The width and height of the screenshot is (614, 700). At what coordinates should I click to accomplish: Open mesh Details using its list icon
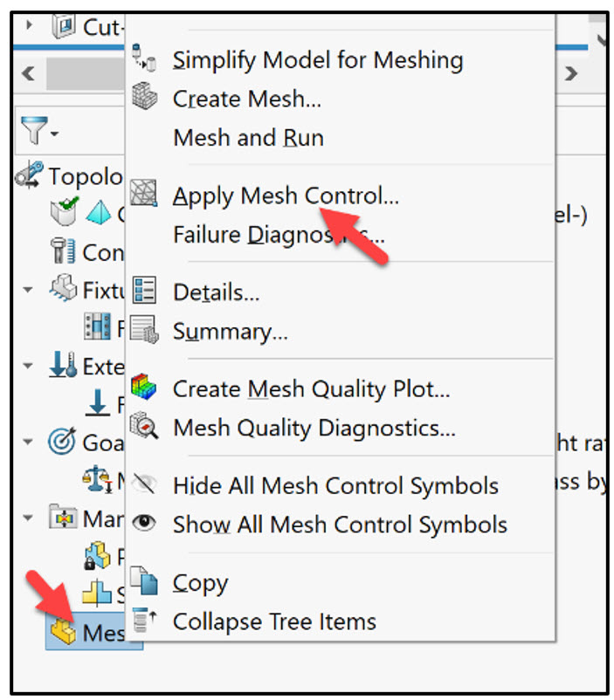145,292
